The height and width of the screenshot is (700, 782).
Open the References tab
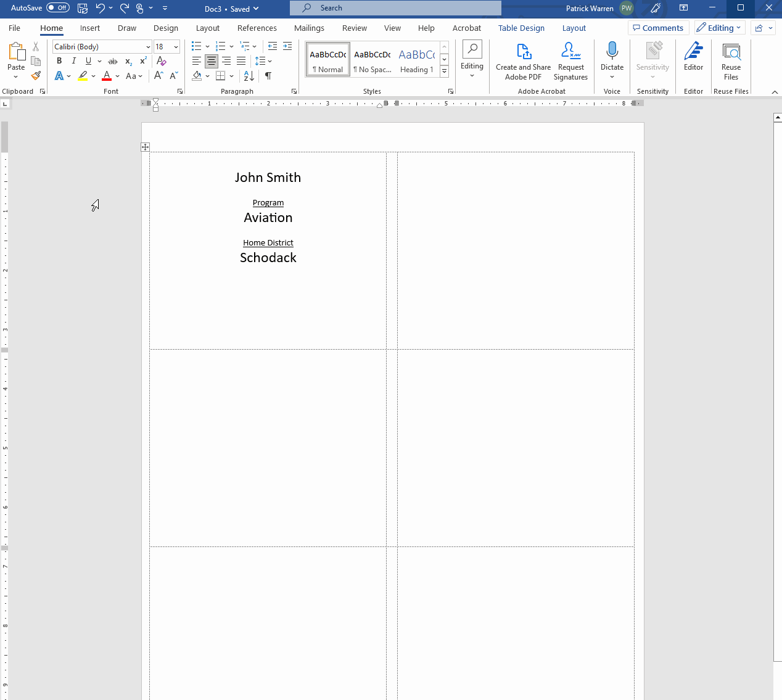tap(257, 28)
